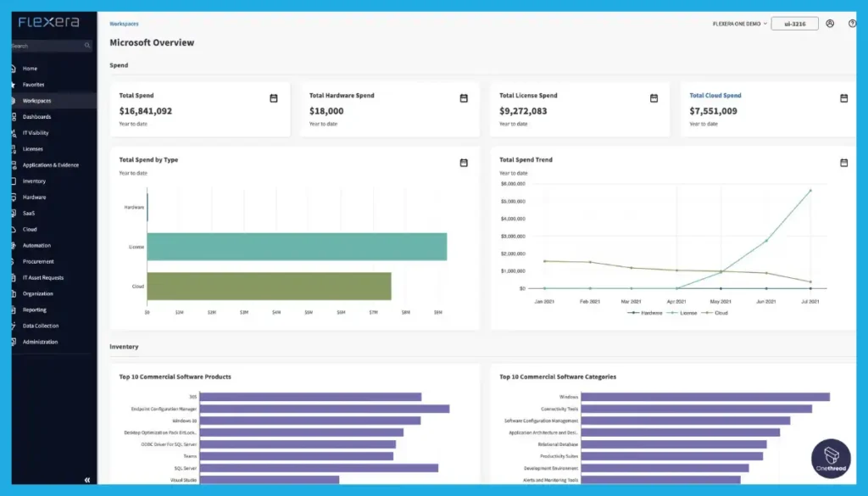Select Workspaces in the sidebar
Image resolution: width=868 pixels, height=496 pixels.
point(36,101)
